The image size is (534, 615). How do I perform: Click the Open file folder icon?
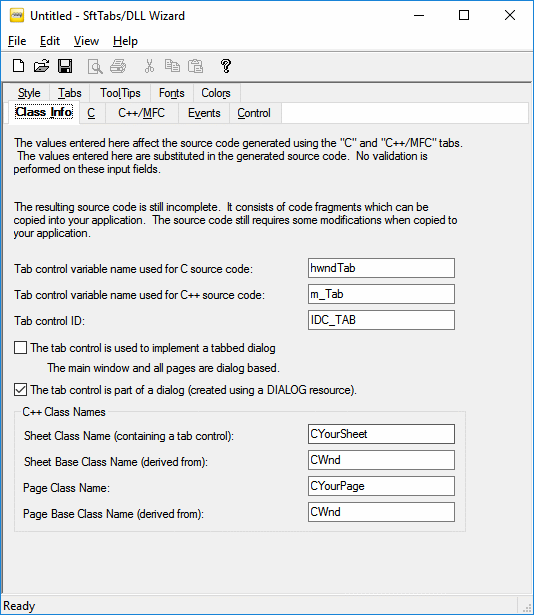(x=42, y=66)
